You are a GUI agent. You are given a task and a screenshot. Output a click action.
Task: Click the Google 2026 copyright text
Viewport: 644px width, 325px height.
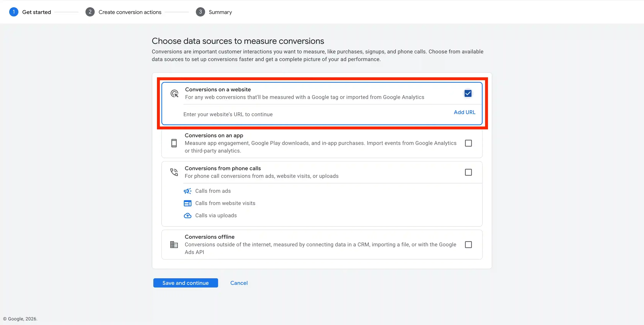pyautogui.click(x=20, y=319)
